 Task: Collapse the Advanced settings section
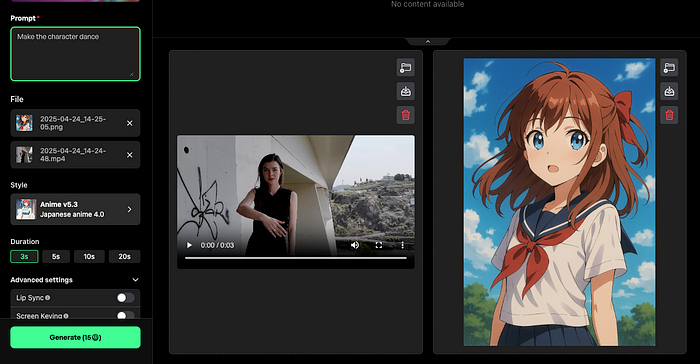coord(135,280)
